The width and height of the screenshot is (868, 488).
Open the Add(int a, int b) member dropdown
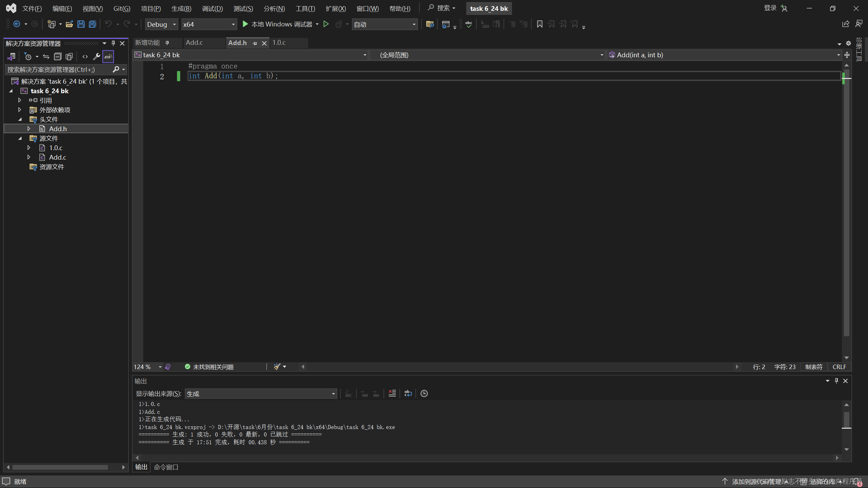coord(725,55)
